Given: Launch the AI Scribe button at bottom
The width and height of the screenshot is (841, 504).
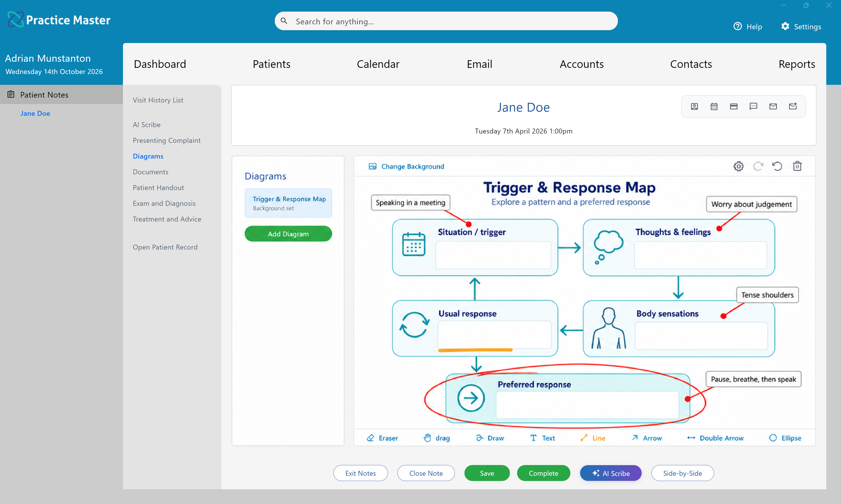Looking at the screenshot, I should (x=610, y=473).
